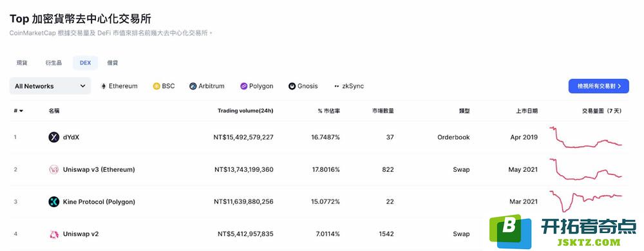
Task: Filter by zkSync network label
Action: click(x=353, y=86)
